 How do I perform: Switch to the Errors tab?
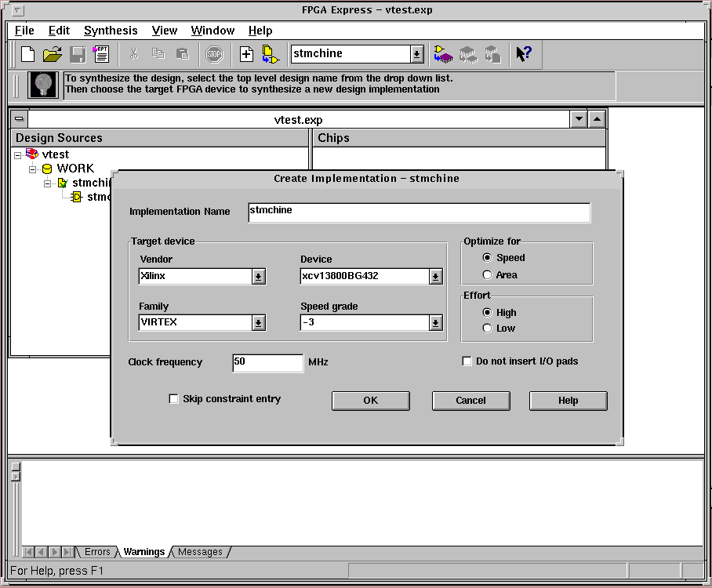(x=97, y=552)
